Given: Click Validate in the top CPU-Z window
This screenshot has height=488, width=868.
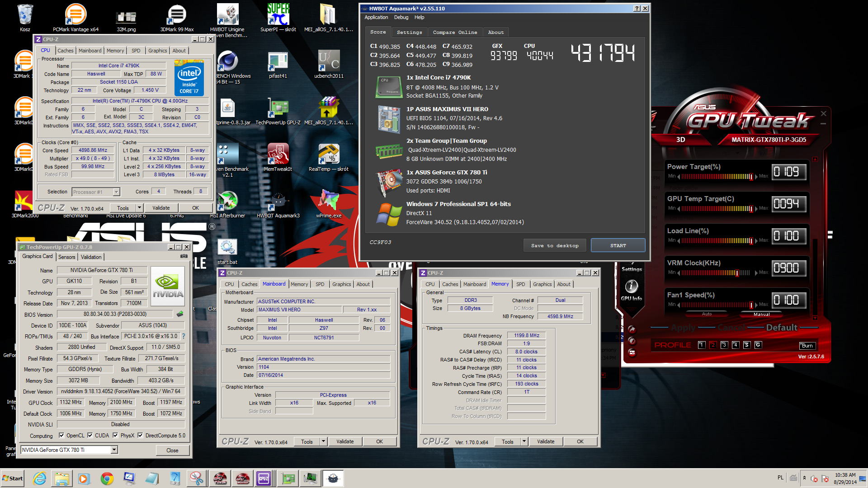Looking at the screenshot, I should coord(161,208).
